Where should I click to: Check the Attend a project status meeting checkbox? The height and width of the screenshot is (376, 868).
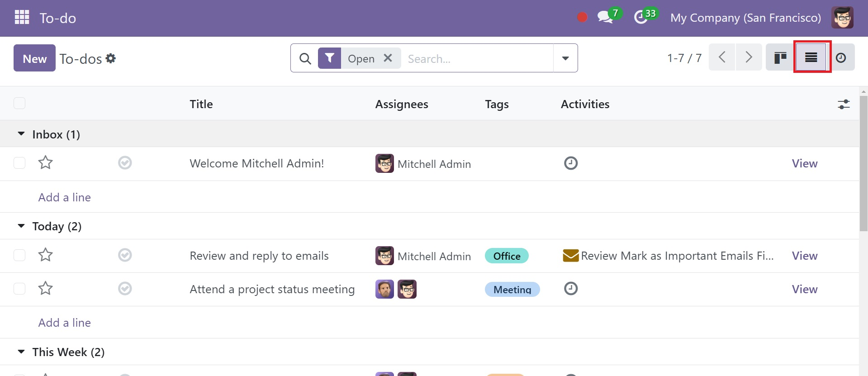[19, 289]
